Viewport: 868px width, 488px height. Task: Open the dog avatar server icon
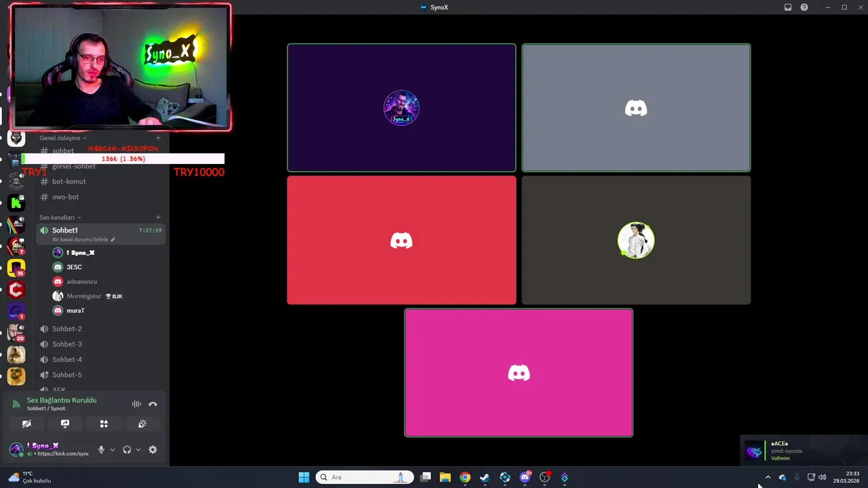[16, 354]
